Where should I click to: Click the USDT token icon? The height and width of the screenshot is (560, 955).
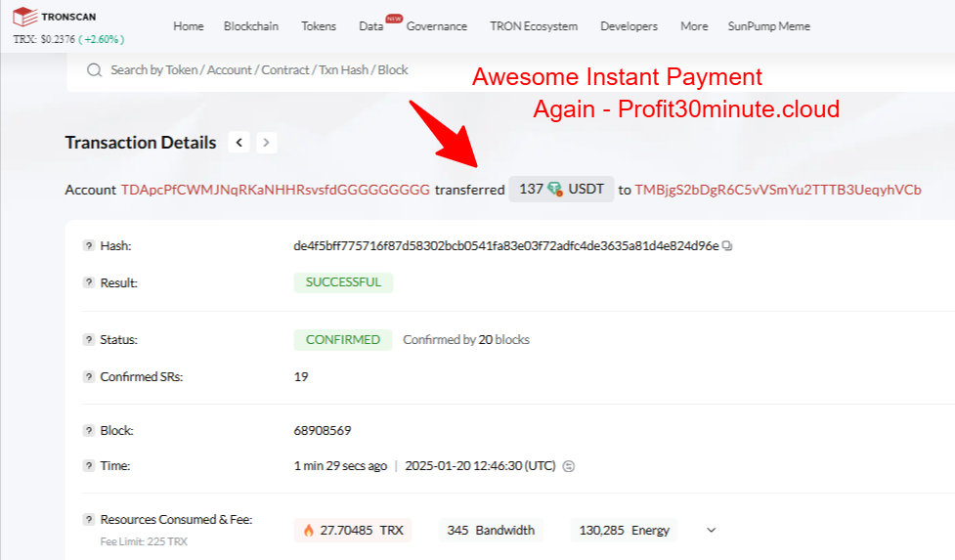point(555,190)
